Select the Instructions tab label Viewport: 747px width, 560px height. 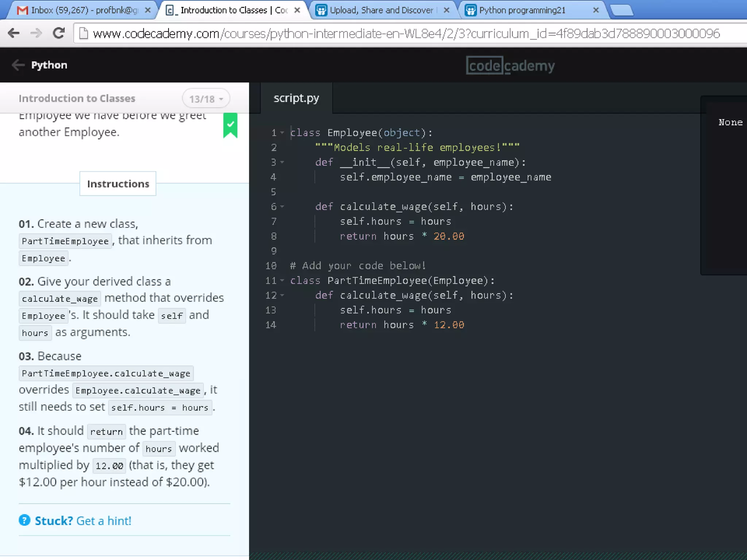coord(118,184)
